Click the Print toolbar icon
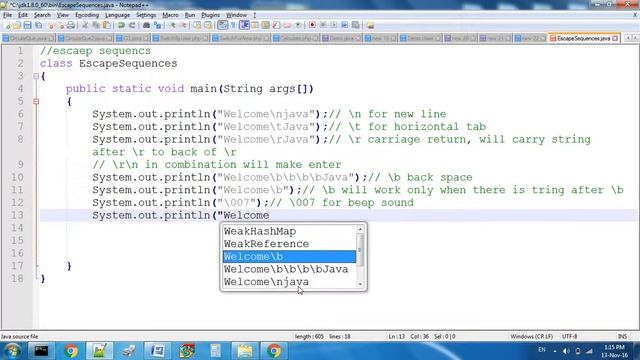This screenshot has height=360, width=640. 71,25
